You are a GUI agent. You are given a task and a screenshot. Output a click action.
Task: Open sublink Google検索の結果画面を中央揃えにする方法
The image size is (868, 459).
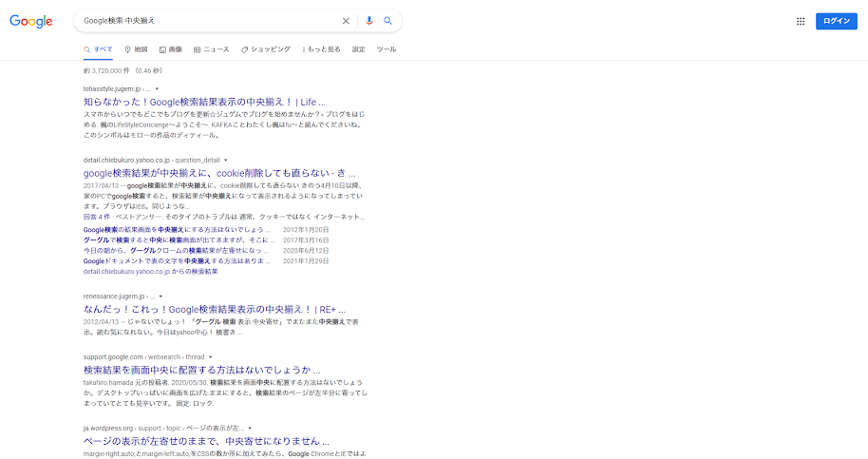[x=177, y=230]
